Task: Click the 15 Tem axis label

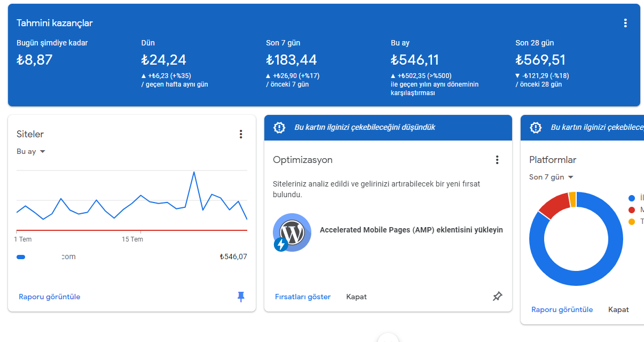Action: tap(132, 239)
